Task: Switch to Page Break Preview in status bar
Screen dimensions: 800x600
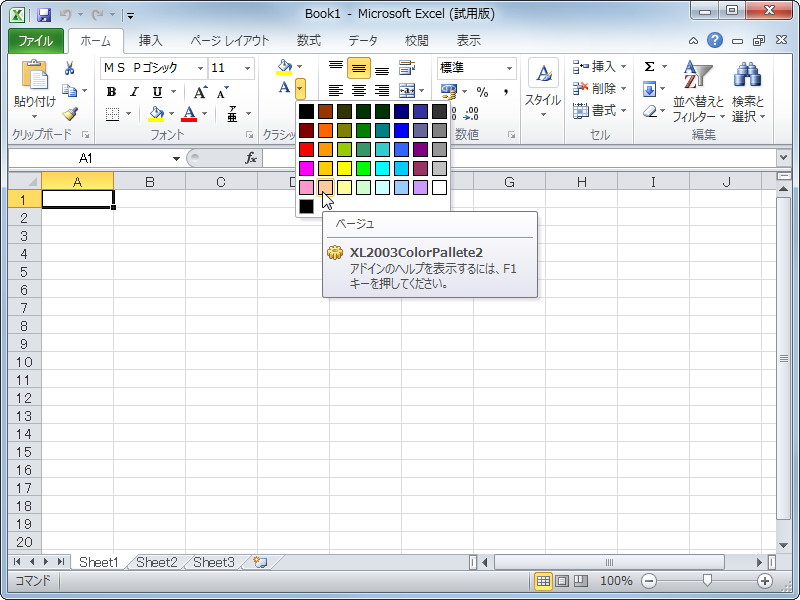Action: click(x=581, y=581)
